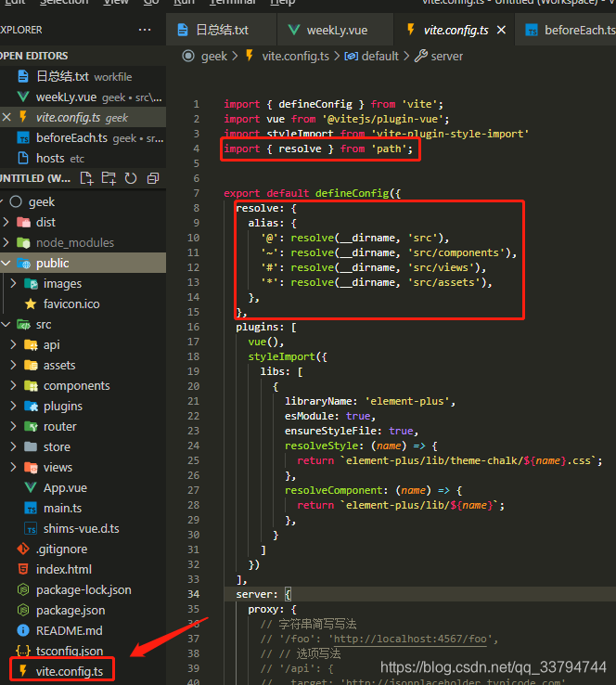
Task: Select the geek workspace root
Action: tap(83, 201)
